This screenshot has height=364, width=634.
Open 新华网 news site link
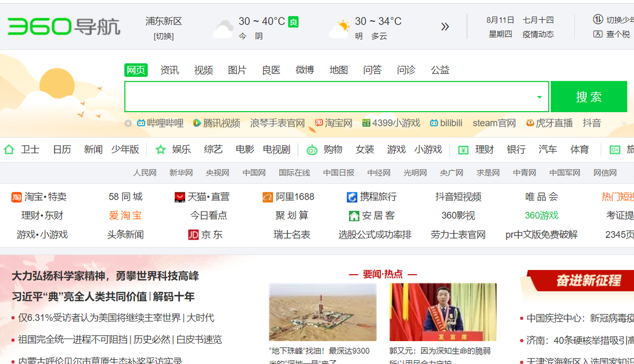tap(181, 173)
